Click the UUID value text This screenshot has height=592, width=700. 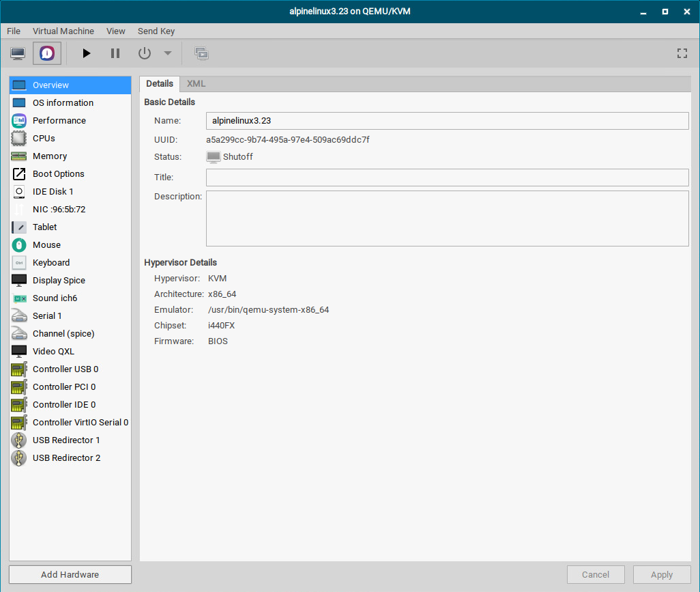coord(287,140)
